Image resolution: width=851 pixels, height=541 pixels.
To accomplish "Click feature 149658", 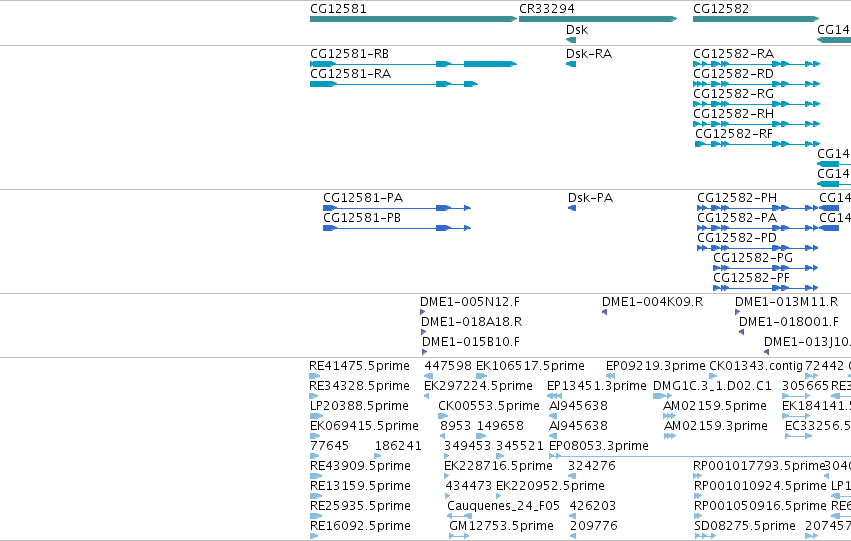I will 481,436.
